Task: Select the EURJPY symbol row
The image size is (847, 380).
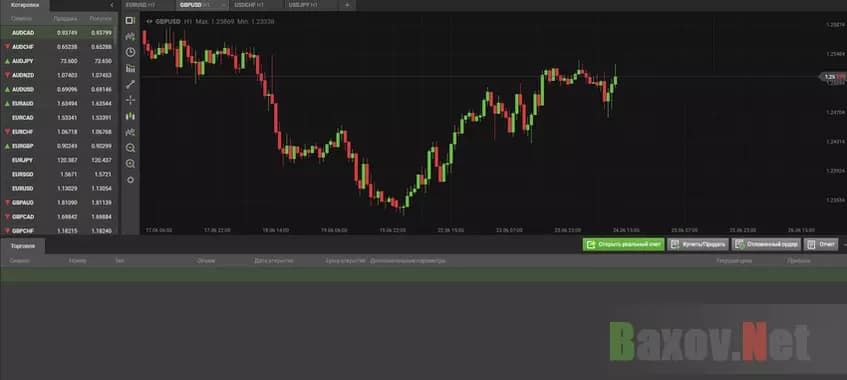Action: [57, 160]
